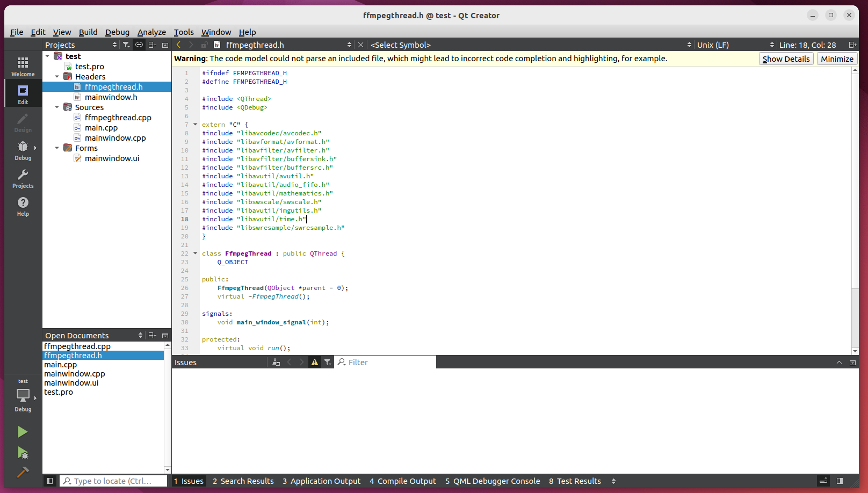Viewport: 868px width, 493px height.
Task: Collapse the test project root
Action: tap(47, 56)
